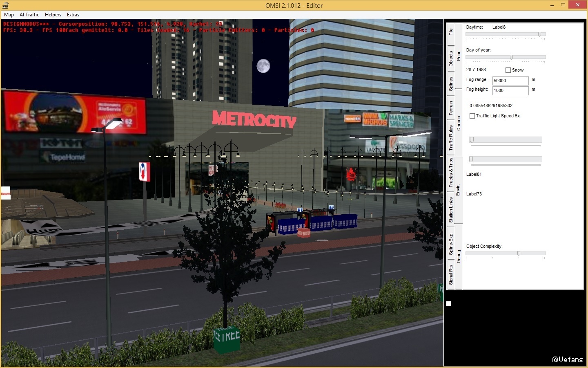Open the Map menu
The height and width of the screenshot is (368, 588).
click(x=9, y=15)
